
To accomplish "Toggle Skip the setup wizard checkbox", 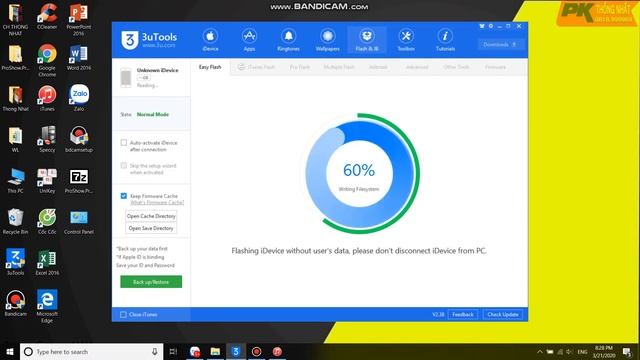I will 124,165.
